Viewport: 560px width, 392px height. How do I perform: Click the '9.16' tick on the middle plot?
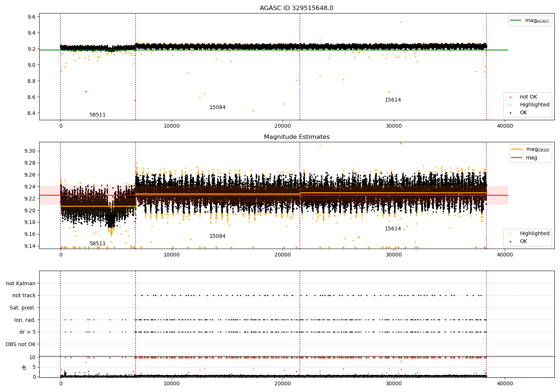30,234
